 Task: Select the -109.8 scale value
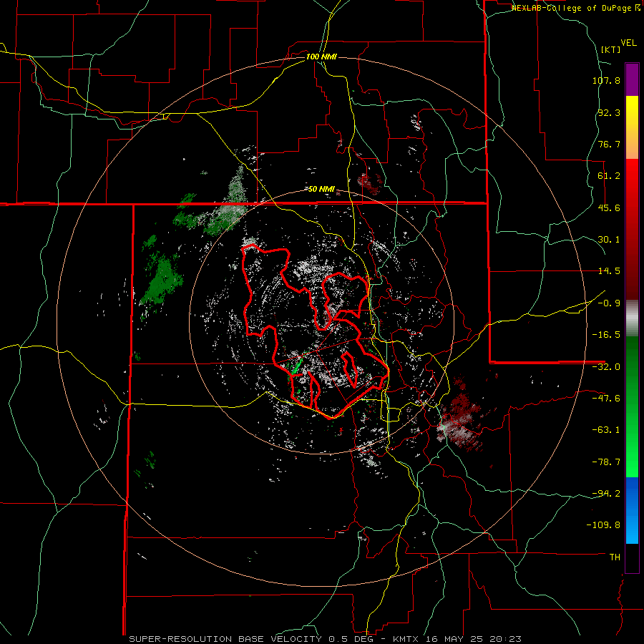603,525
